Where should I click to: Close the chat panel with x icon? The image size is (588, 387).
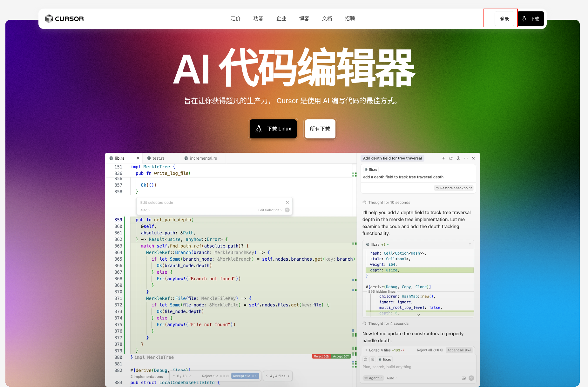[x=473, y=158]
